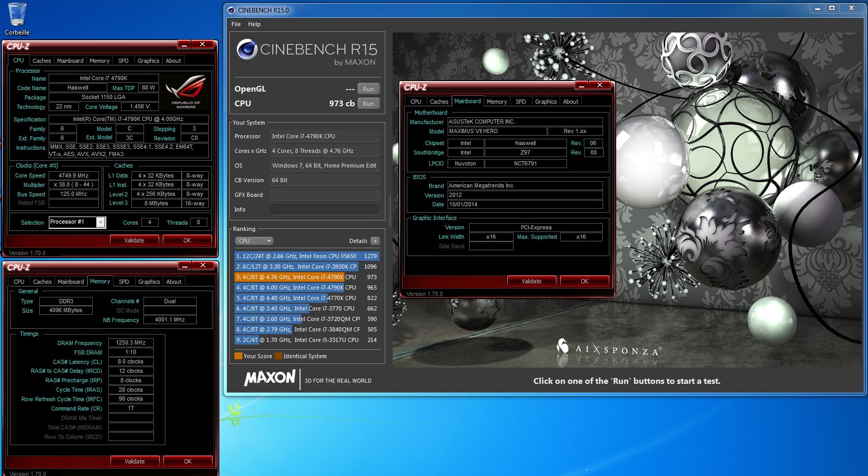
Task: Select SPD tab in bottom-left CPU-Z window
Action: click(124, 282)
